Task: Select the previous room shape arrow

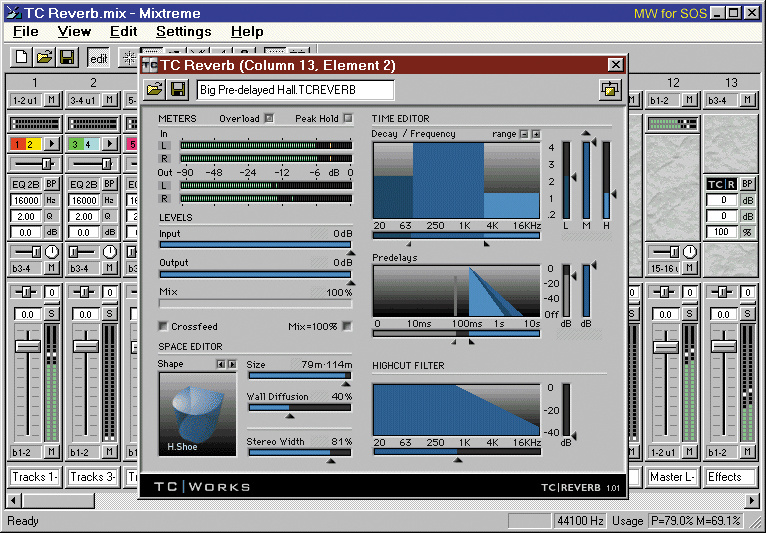Action: coord(222,364)
